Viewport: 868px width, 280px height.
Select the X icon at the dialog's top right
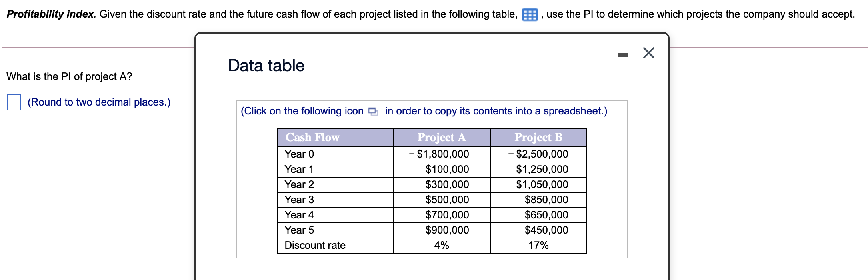point(649,53)
